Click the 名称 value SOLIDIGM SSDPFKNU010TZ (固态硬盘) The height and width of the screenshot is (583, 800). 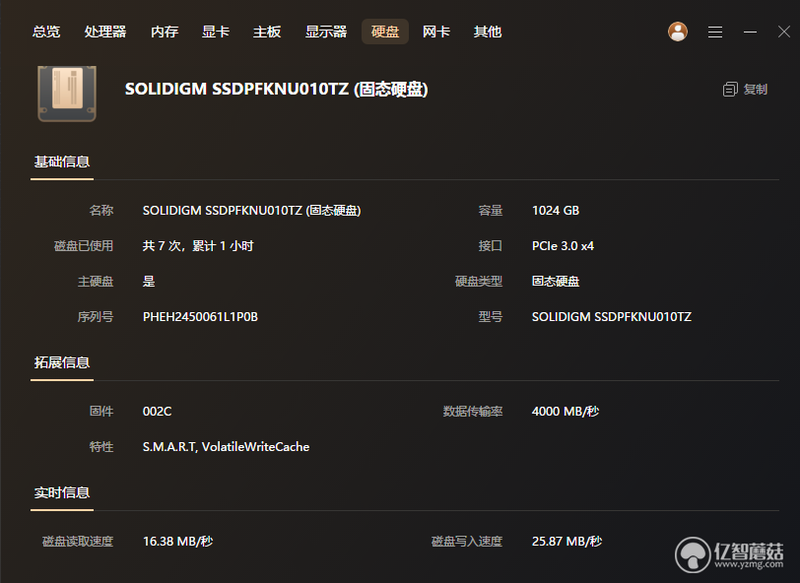point(252,211)
